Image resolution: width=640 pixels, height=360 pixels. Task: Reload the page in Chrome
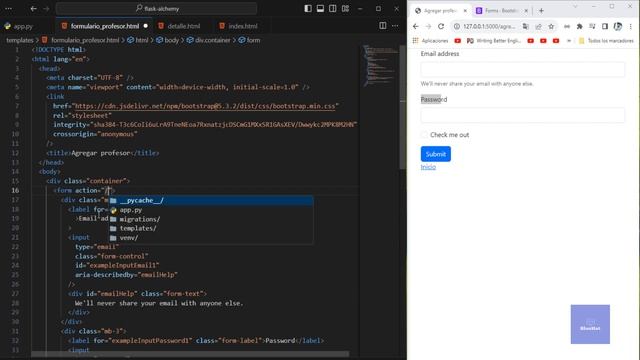point(441,26)
